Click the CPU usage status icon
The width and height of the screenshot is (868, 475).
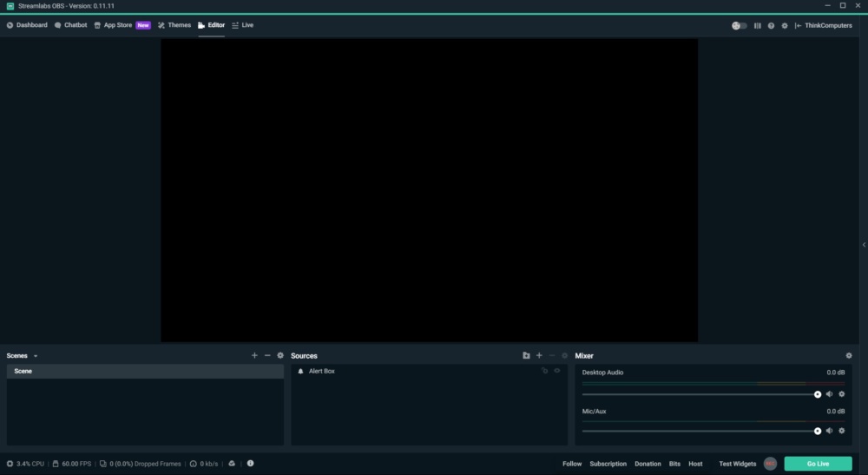tap(10, 464)
